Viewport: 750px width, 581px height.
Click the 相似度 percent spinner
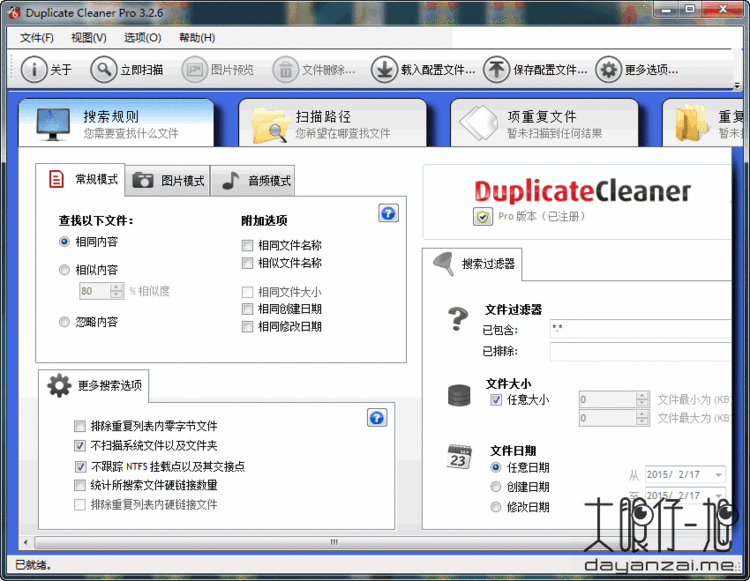pos(117,291)
